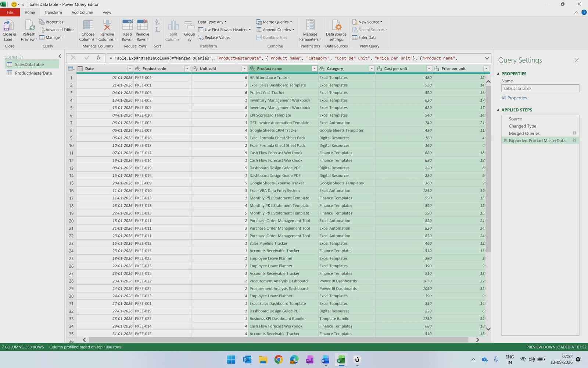Open the Cost per unit filter dropdown
The image size is (588, 368).
point(429,68)
